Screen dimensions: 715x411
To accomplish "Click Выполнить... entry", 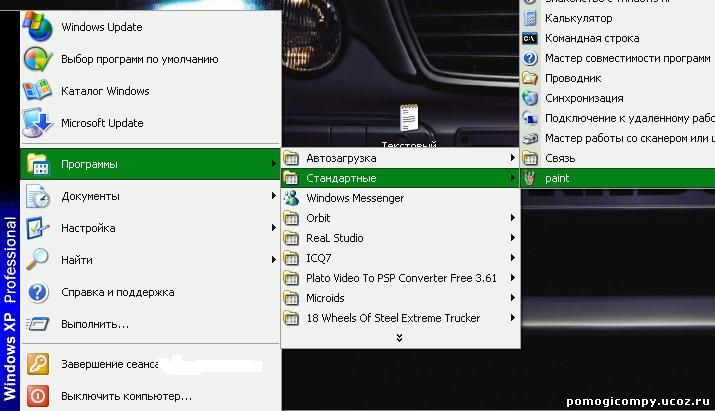I will 150,324.
